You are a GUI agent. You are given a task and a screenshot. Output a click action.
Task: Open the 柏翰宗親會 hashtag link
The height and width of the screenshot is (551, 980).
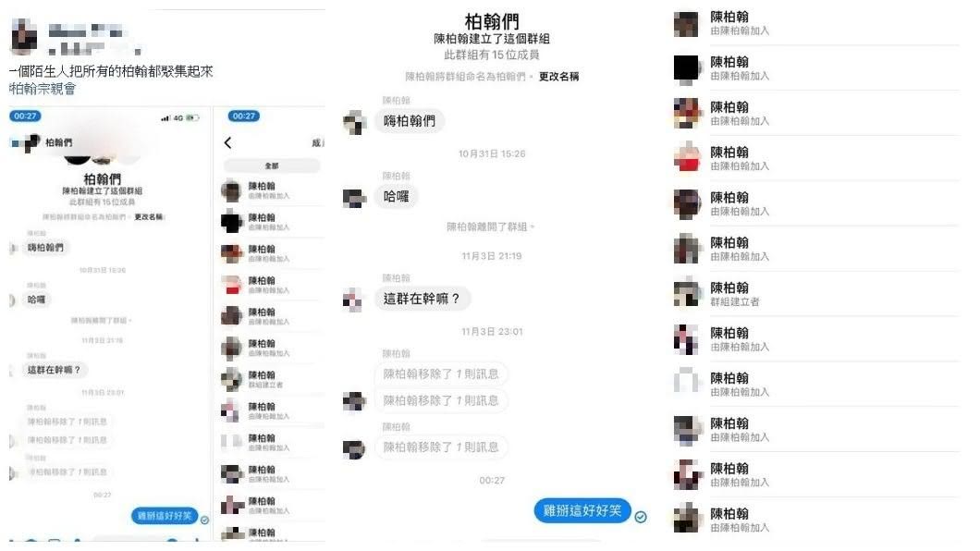point(42,89)
